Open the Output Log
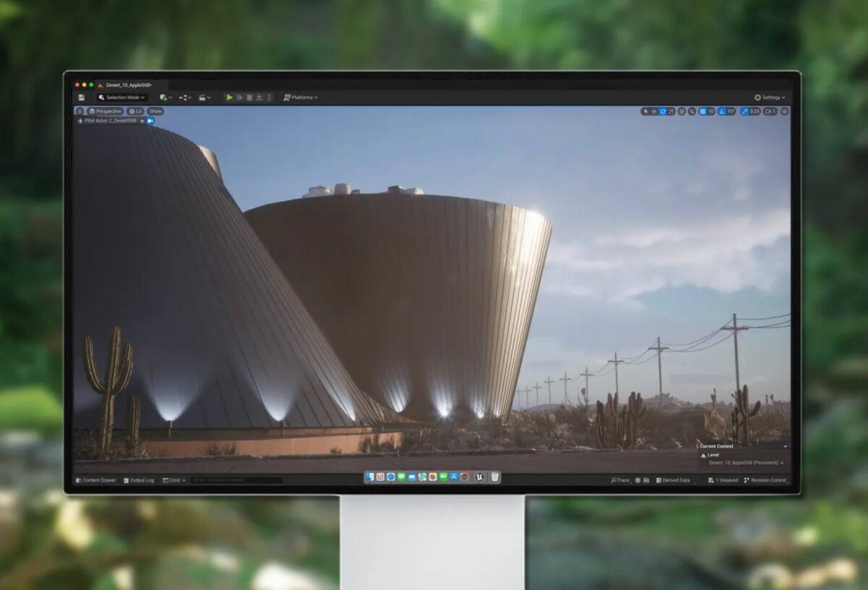Viewport: 868px width, 590px height. (138, 480)
